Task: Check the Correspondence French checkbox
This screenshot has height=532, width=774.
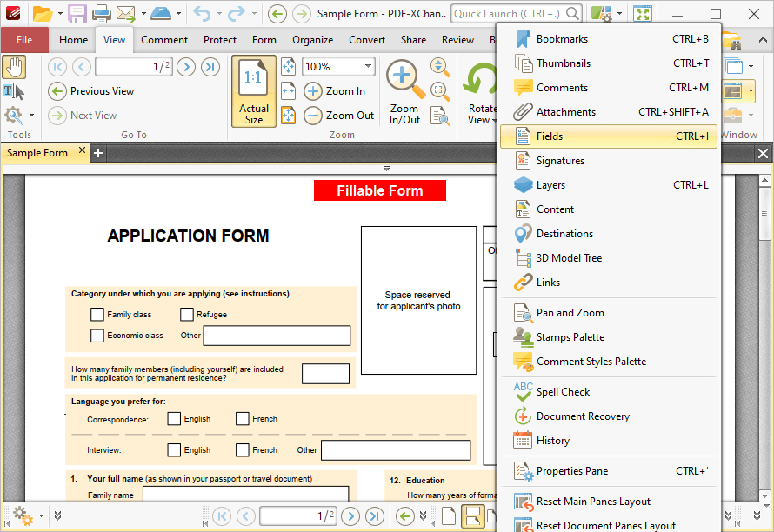Action: point(243,418)
